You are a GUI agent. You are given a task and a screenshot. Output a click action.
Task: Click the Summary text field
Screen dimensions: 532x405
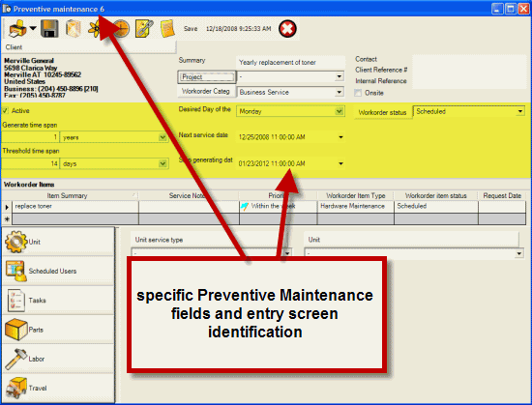pos(290,63)
